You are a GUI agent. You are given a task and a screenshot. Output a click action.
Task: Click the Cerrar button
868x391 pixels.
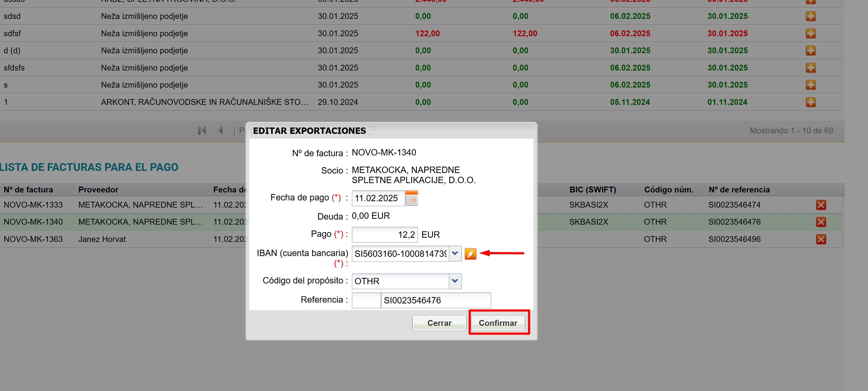click(x=439, y=323)
